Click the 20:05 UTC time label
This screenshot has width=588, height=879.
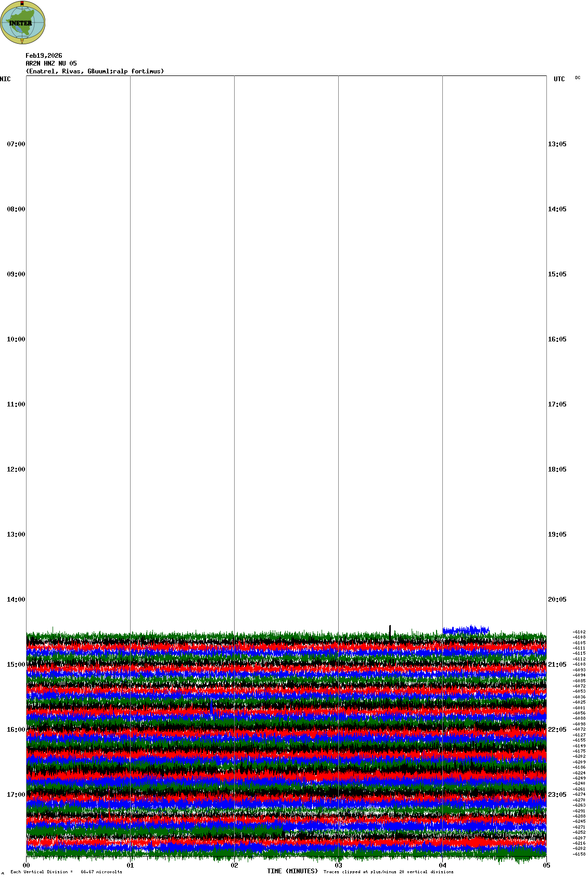coord(557,600)
